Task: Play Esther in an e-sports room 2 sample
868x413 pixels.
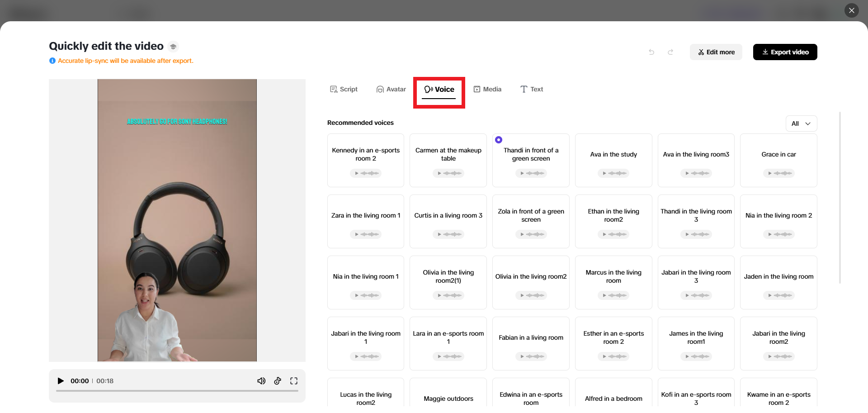Action: tap(613, 356)
